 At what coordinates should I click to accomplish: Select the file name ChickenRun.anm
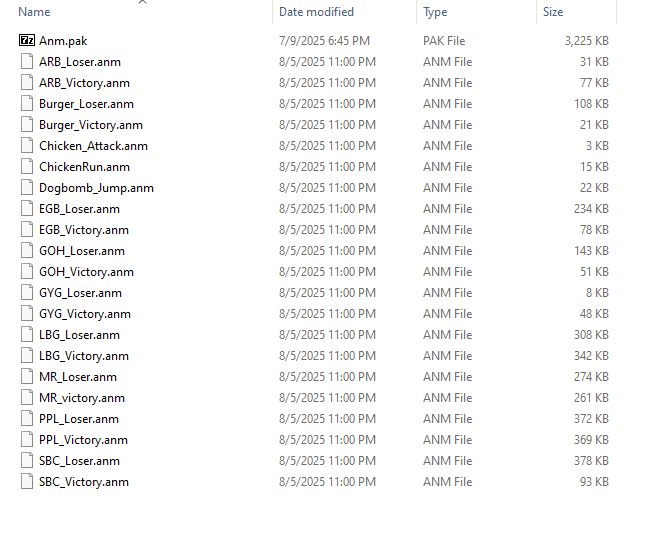(x=84, y=167)
